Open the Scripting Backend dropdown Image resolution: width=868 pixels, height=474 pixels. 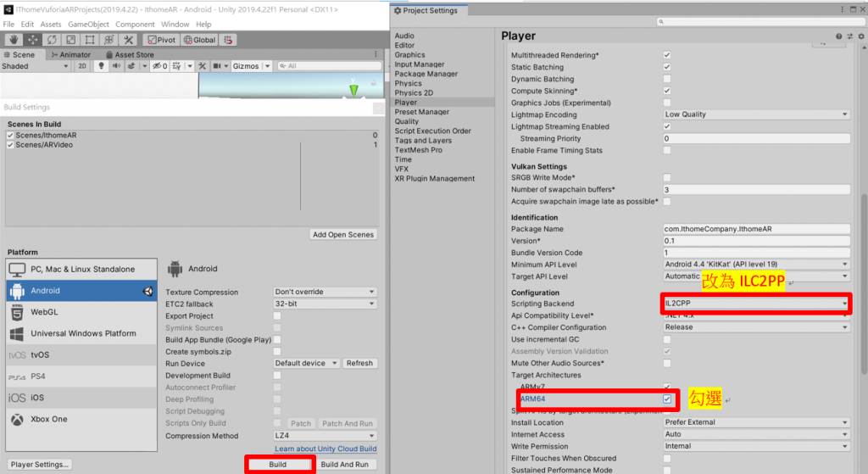point(756,304)
